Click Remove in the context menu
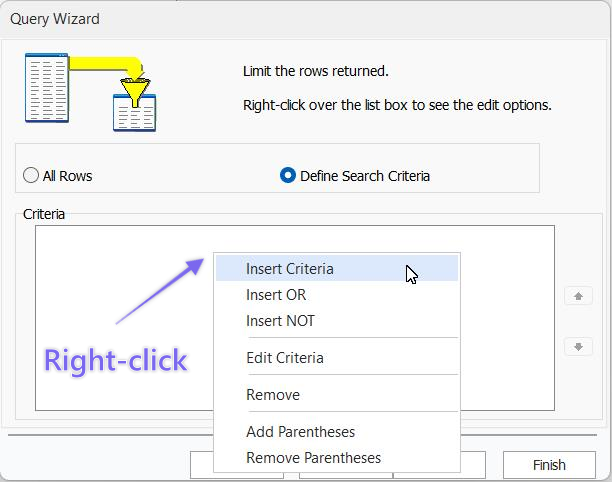This screenshot has height=482, width=612. 273,395
